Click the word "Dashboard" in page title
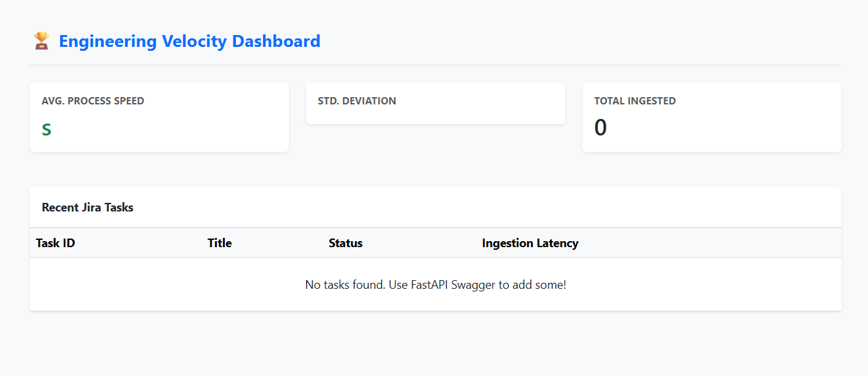Image resolution: width=868 pixels, height=376 pixels. tap(278, 41)
